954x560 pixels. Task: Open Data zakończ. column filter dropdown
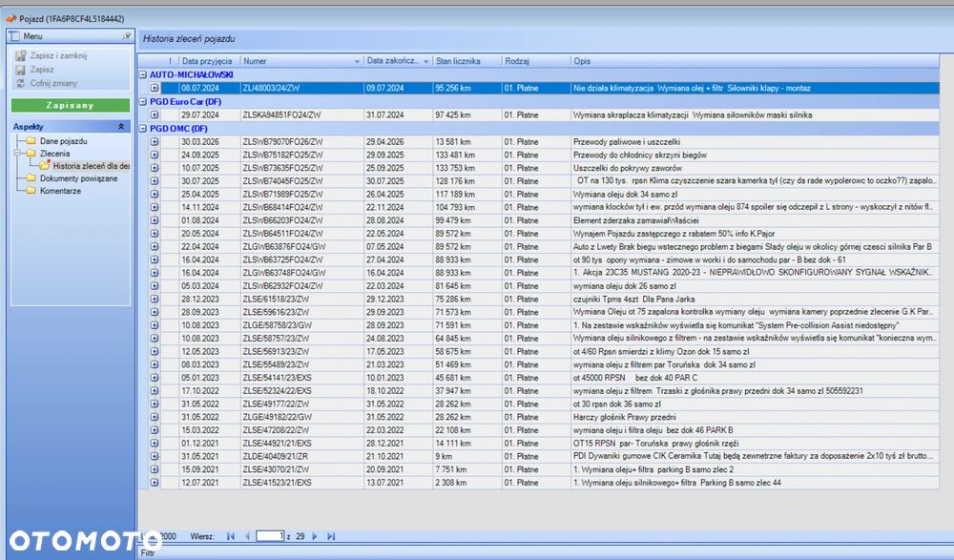(x=425, y=61)
